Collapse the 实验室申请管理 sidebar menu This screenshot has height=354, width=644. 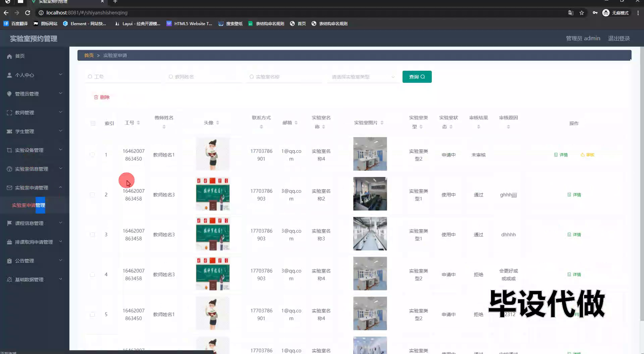pyautogui.click(x=35, y=187)
